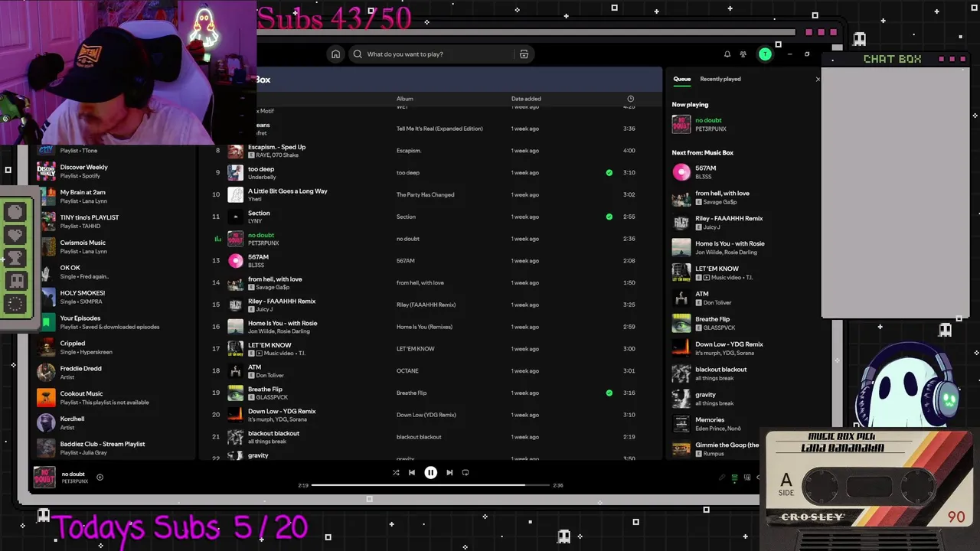Open 'Discover Weekly' playlist in library
Image resolution: width=980 pixels, height=551 pixels.
tap(115, 171)
